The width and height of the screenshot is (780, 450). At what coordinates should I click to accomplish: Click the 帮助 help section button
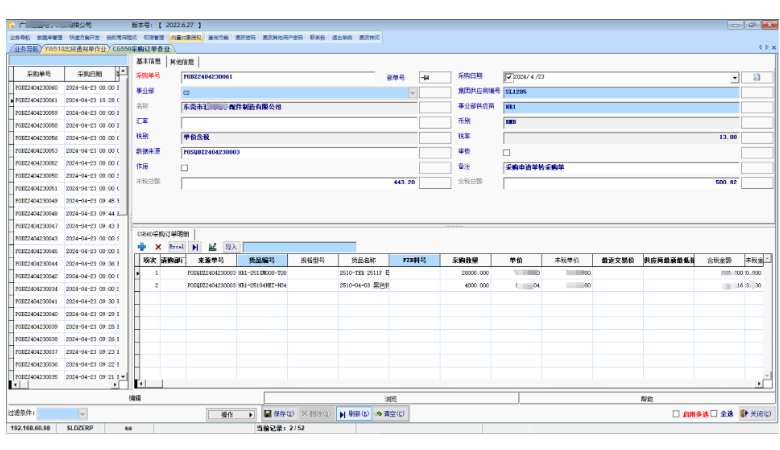647,398
